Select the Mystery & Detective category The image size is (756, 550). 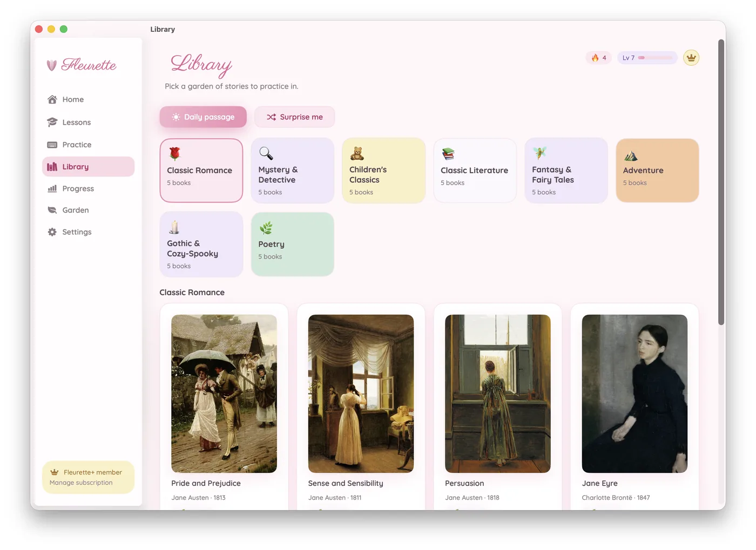(292, 171)
